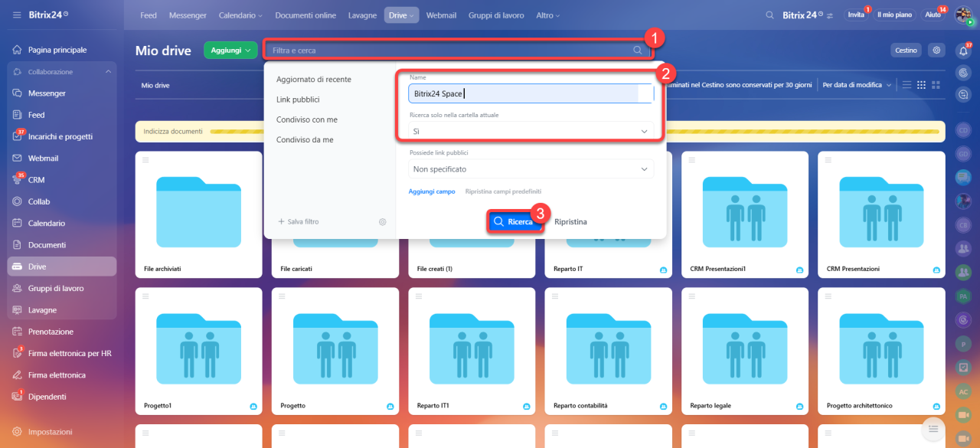Open the Ricerca solo nella cartella attuale dropdown
Viewport: 980px width, 448px height.
tap(531, 132)
